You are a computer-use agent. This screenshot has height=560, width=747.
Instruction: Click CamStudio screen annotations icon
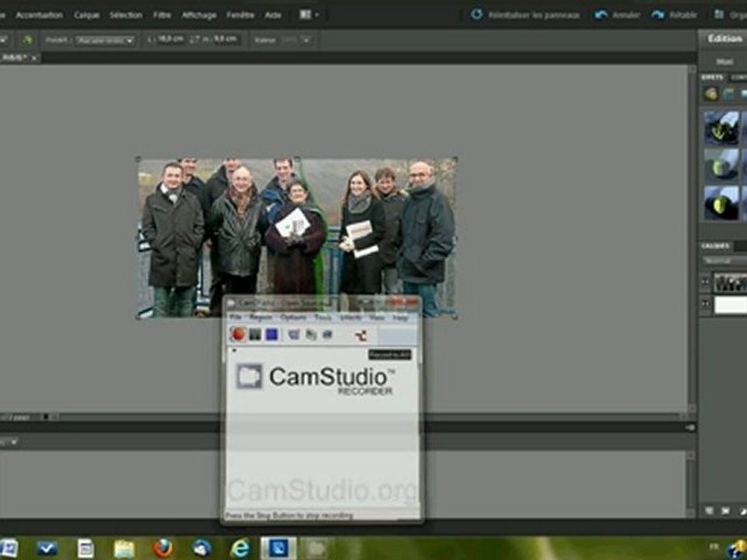point(294,334)
